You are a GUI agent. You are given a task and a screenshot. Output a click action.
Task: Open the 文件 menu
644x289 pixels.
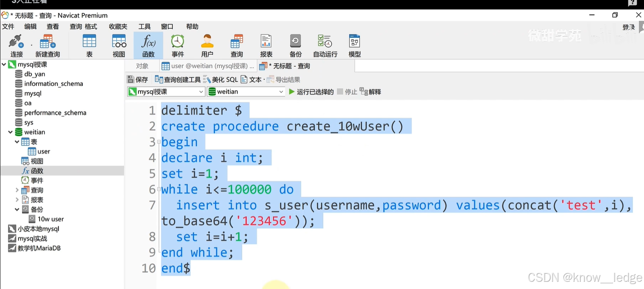pyautogui.click(x=8, y=27)
